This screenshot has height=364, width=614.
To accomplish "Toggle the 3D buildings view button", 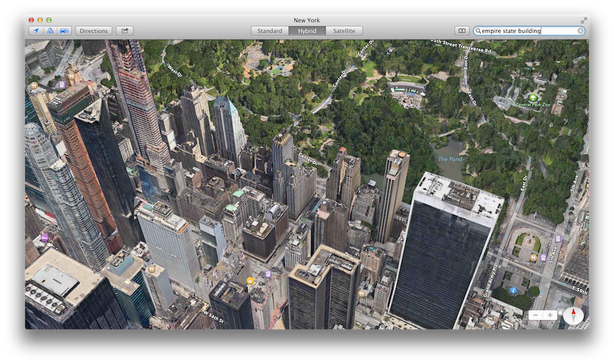I will [x=50, y=31].
